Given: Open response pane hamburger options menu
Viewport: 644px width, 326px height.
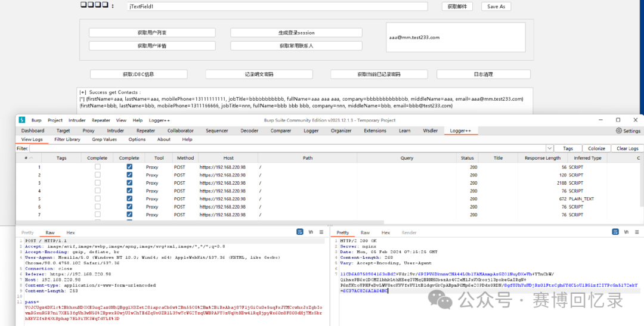Looking at the screenshot, I should coord(637,232).
